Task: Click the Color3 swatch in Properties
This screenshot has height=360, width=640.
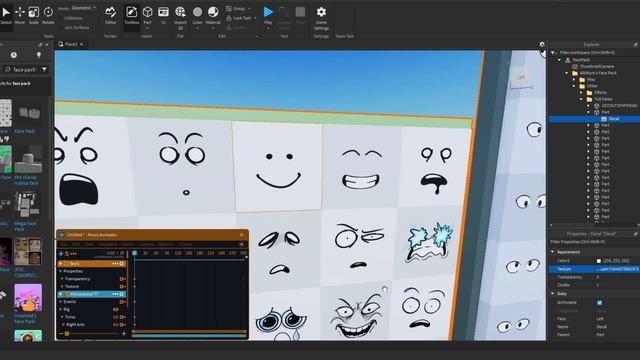Action: [x=599, y=261]
